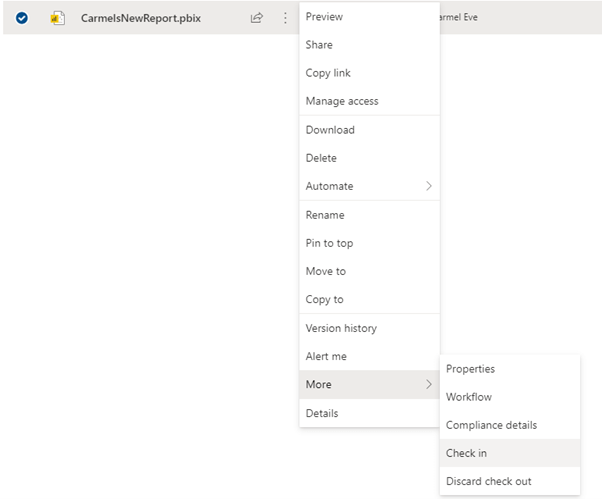Deselect the CarmelsNewReport.pbix row checkmark

22,18
